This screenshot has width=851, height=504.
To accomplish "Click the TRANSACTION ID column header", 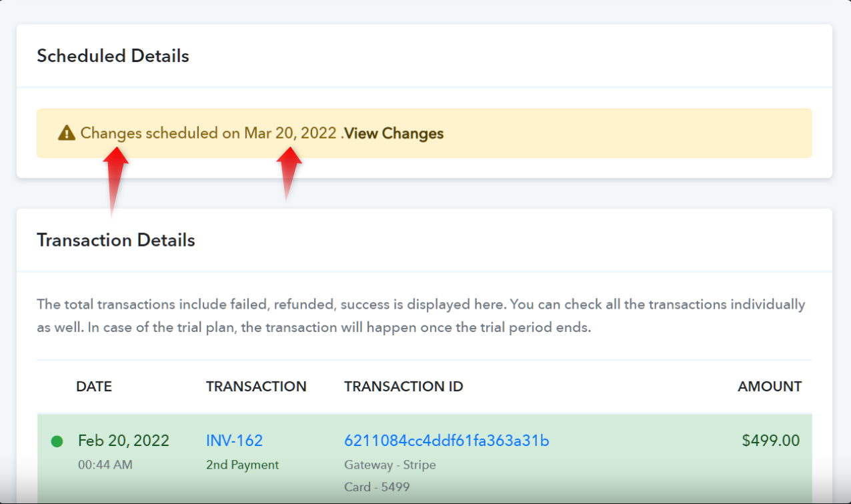I will [x=403, y=387].
